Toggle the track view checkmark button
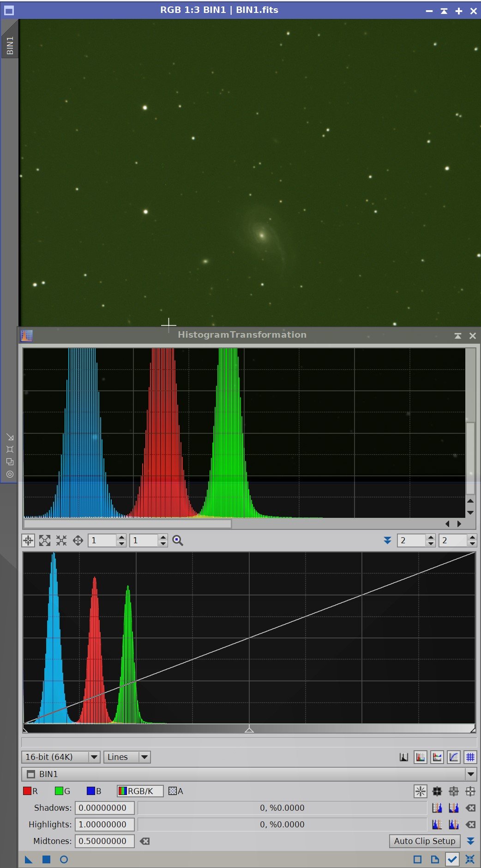Image resolution: width=481 pixels, height=868 pixels. (x=452, y=860)
